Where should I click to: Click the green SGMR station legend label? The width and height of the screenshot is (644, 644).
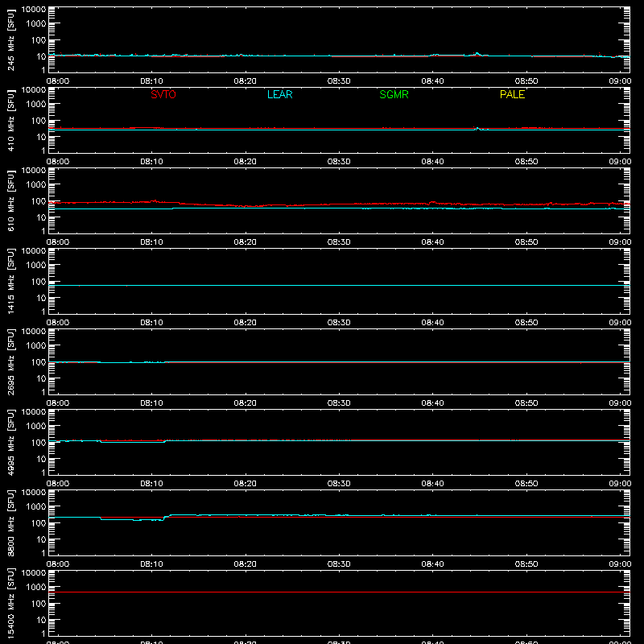pos(394,94)
